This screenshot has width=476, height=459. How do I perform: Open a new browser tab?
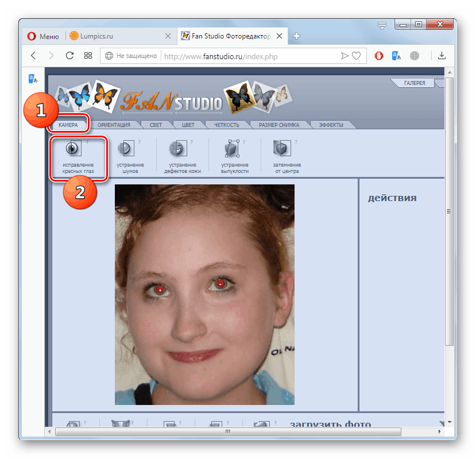[297, 36]
